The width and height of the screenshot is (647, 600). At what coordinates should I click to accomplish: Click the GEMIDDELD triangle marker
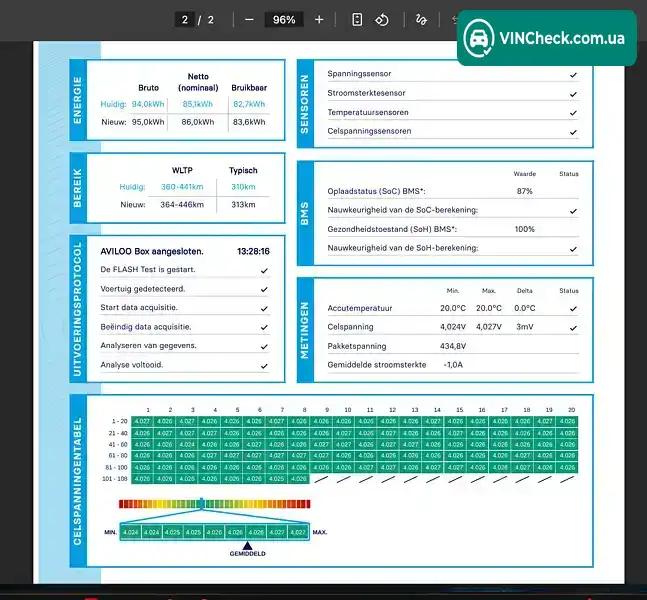point(247,545)
